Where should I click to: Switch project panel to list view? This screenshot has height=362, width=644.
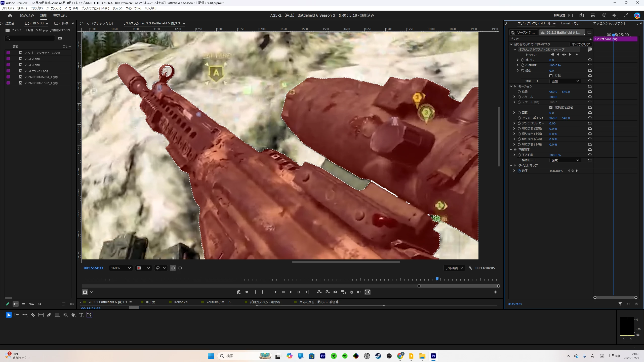16,304
